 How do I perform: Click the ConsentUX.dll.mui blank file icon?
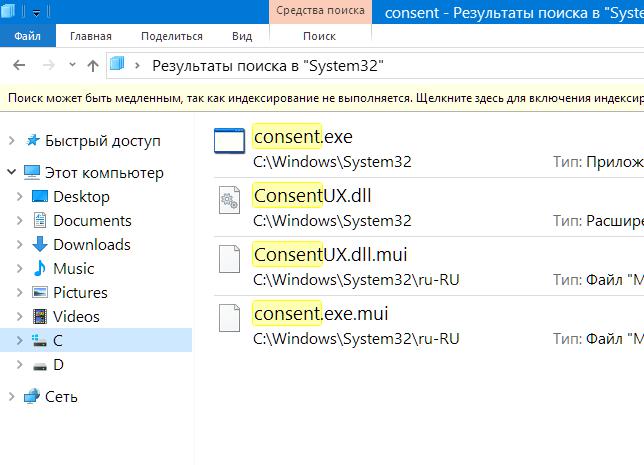[229, 259]
